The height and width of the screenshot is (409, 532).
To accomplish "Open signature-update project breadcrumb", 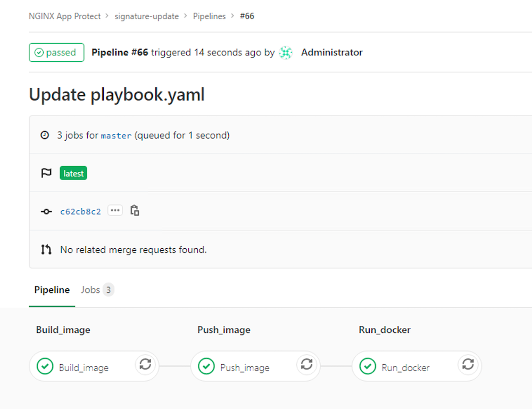I will (x=147, y=17).
